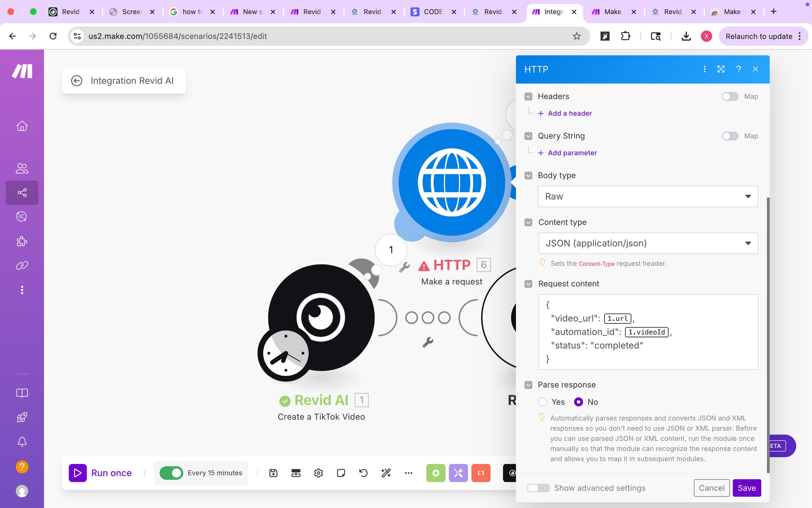Click the Request content text area
The image size is (812, 508).
[x=648, y=332]
